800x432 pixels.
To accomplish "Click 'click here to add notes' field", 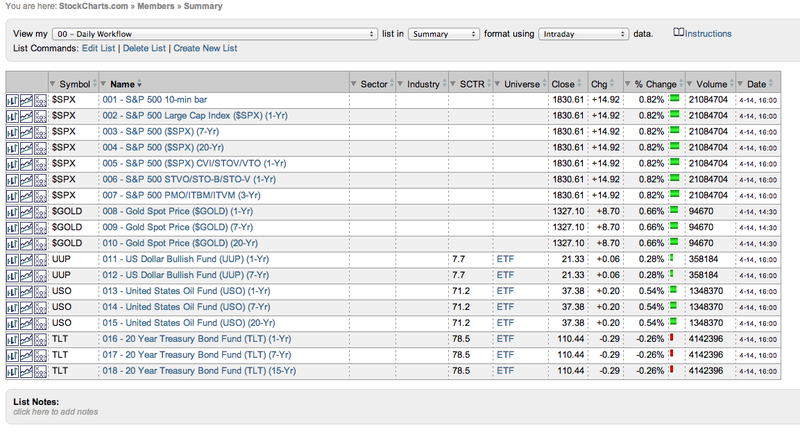I will [56, 412].
